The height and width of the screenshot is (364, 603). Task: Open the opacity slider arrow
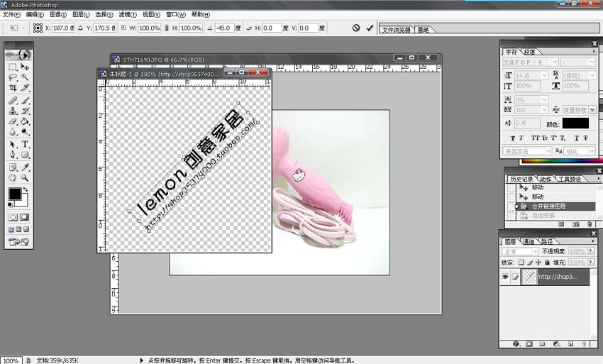coord(591,251)
